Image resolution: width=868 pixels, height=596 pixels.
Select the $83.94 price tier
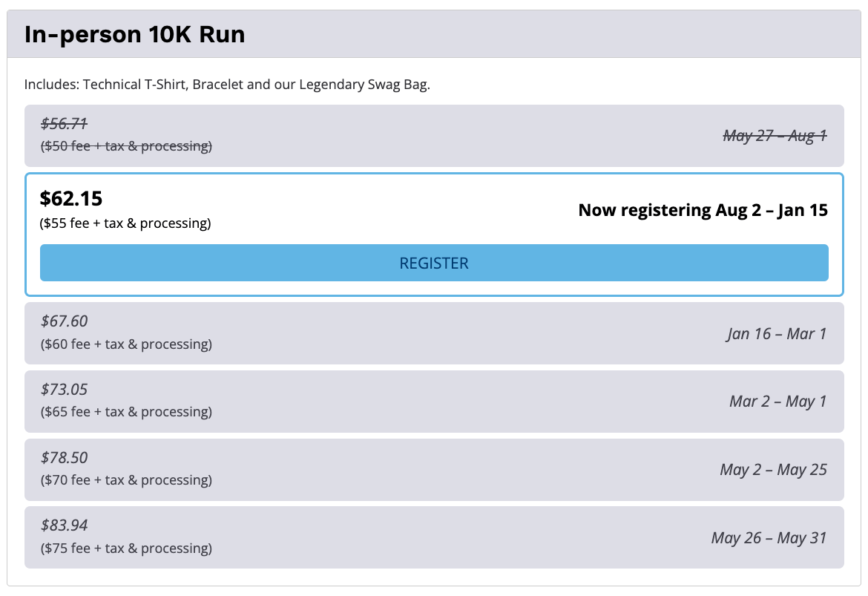(x=64, y=526)
